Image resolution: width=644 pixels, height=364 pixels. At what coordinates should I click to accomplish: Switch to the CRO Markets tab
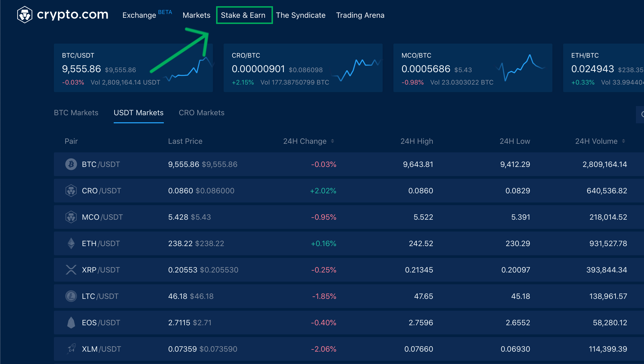tap(202, 113)
